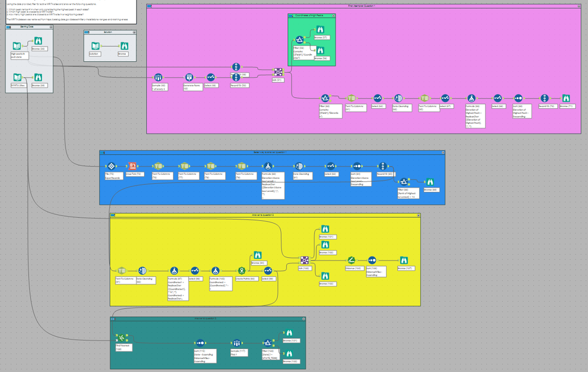Click the Browse tool connected to MIRTA Sites
The height and width of the screenshot is (372, 588).
(x=38, y=77)
